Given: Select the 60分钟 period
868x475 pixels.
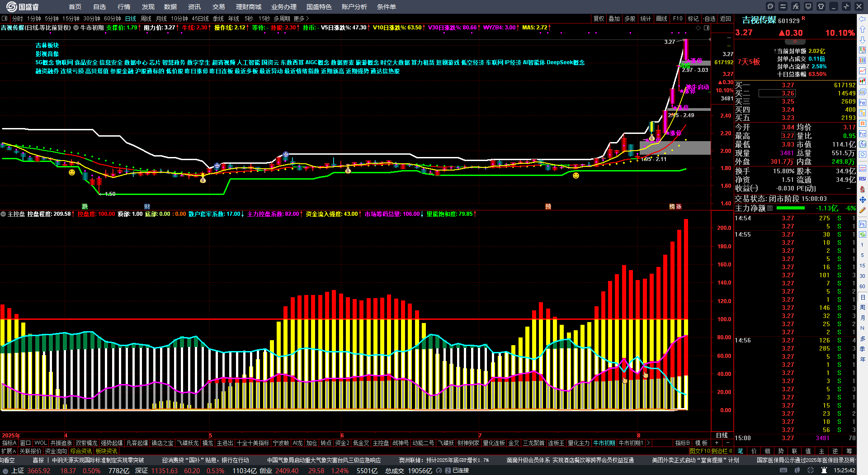Looking at the screenshot, I should coord(113,19).
